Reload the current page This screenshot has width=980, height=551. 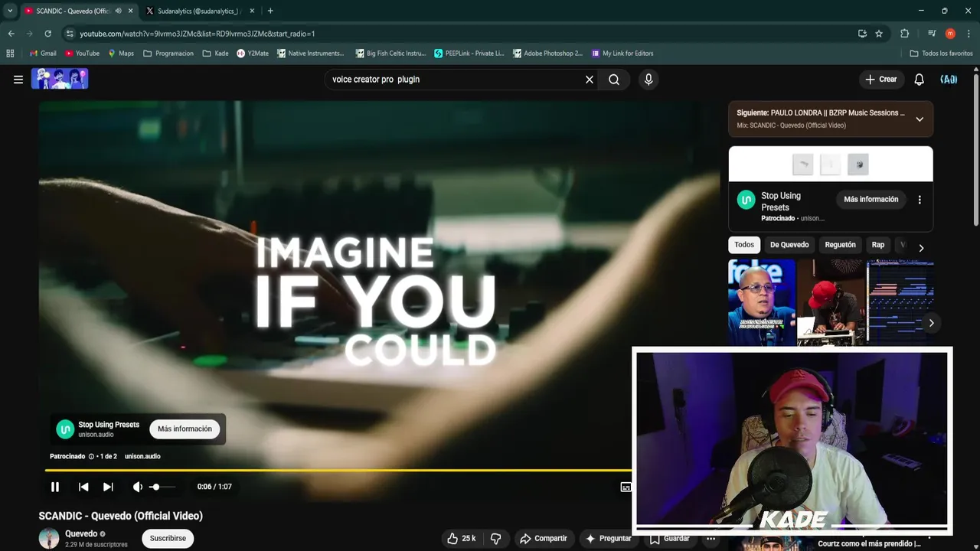click(47, 34)
